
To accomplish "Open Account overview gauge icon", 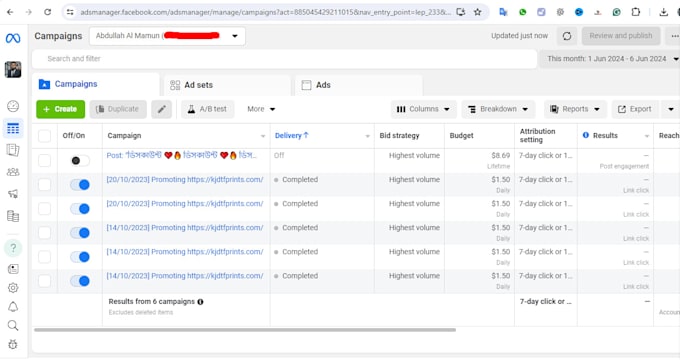I will tap(13, 106).
